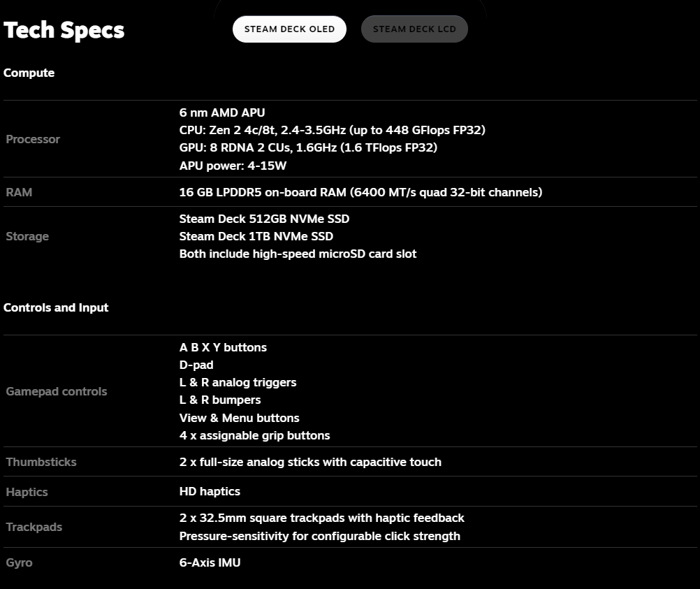Image resolution: width=700 pixels, height=589 pixels.
Task: Click the Steam Deck 512GB NVMe SSD line
Action: (x=264, y=219)
